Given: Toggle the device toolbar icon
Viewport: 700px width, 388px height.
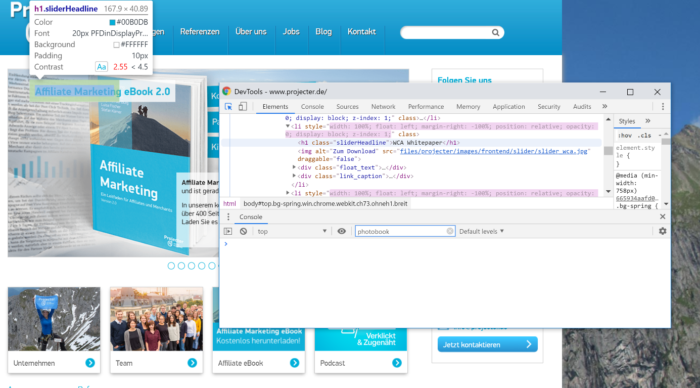Looking at the screenshot, I should coord(242,107).
